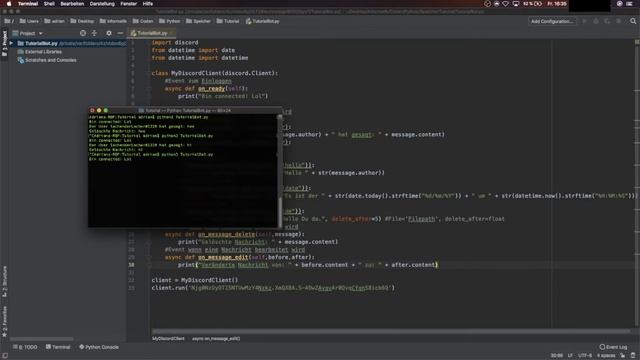
Task: Click the Run with Coverage icon
Action: click(607, 21)
